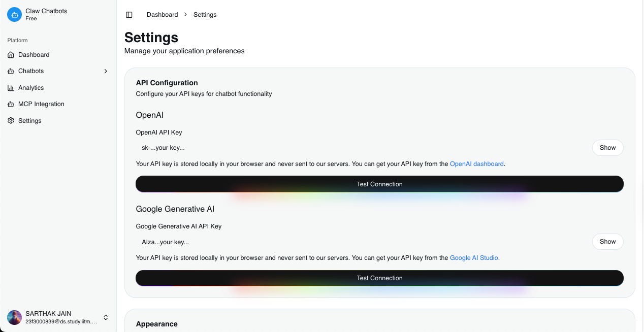
Task: Go to Dashboard in the breadcrumb
Action: pos(162,15)
